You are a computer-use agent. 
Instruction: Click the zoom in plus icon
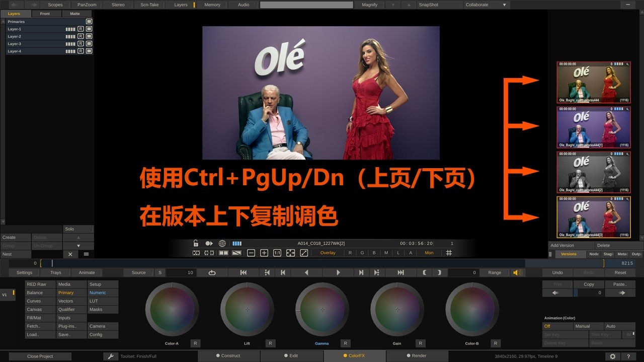coord(264,253)
